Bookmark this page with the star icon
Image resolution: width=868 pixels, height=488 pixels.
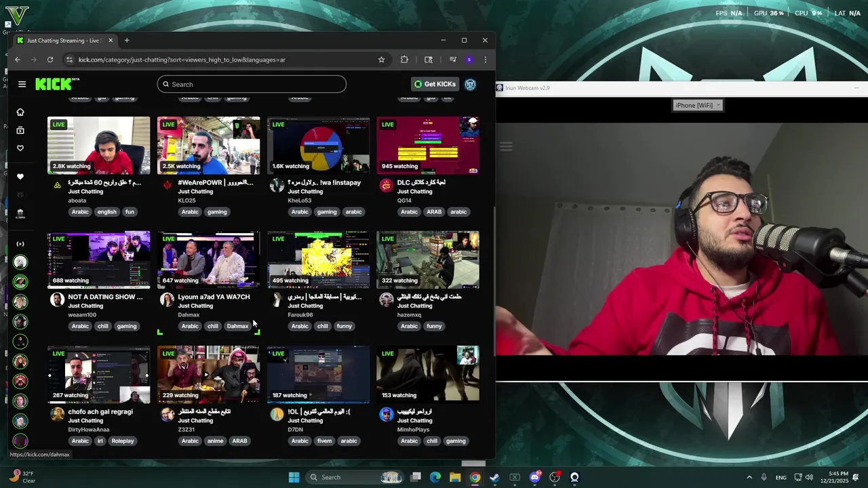pyautogui.click(x=381, y=60)
